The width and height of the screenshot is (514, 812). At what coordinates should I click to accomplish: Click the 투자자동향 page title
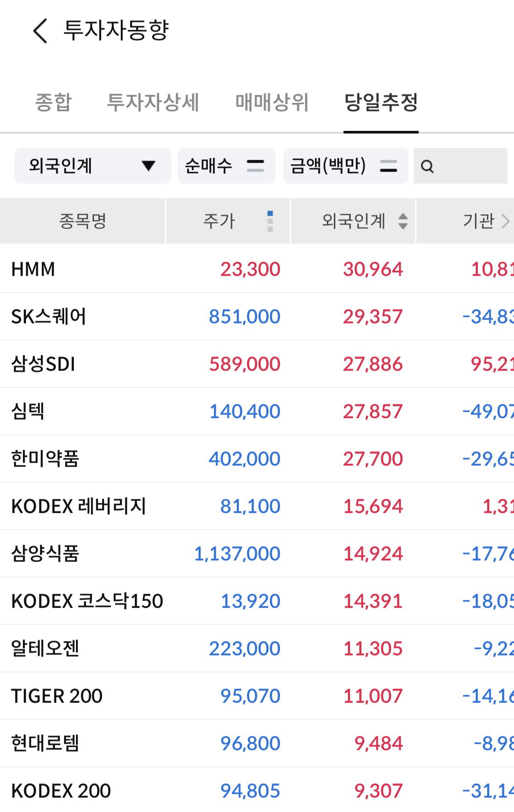coord(116,30)
